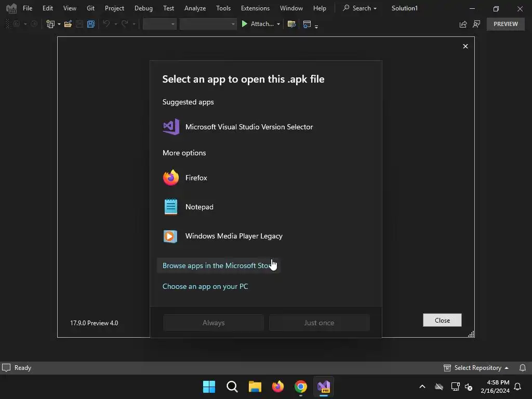This screenshot has width=532, height=399.
Task: Open the Select Repository status dropdown
Action: pyautogui.click(x=476, y=368)
